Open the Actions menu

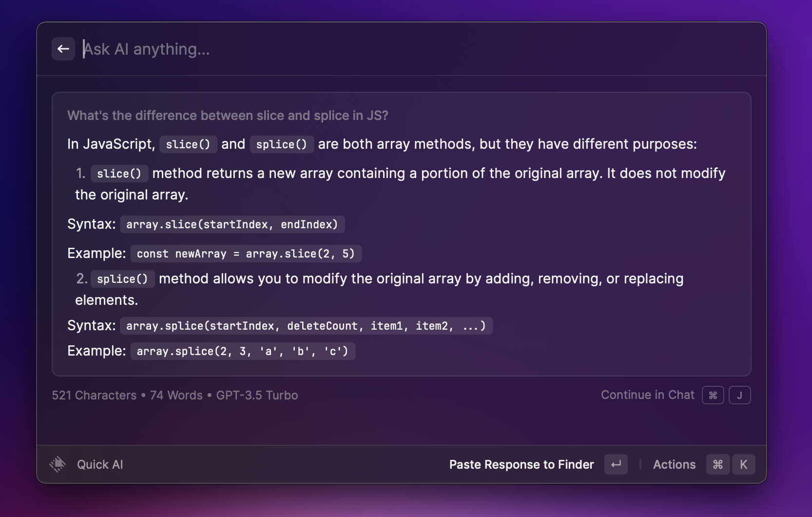(x=674, y=464)
